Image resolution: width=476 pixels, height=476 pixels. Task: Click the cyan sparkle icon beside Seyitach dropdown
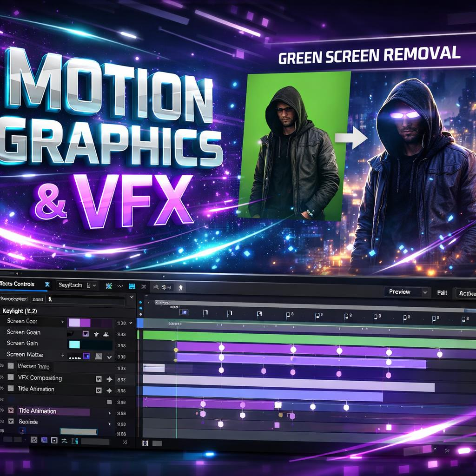tap(109, 286)
